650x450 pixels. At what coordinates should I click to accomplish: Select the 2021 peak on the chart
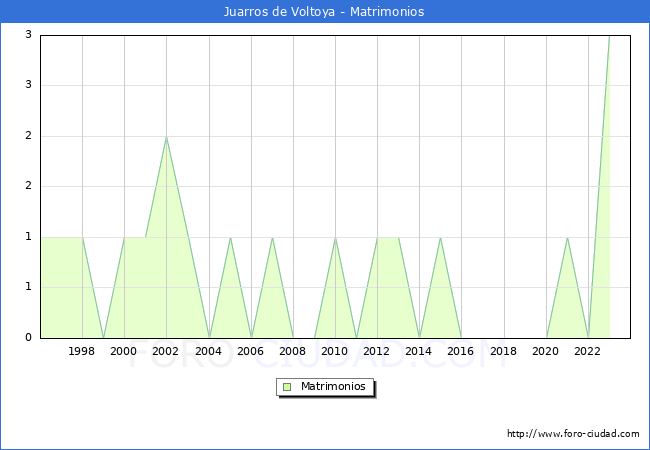tap(567, 238)
